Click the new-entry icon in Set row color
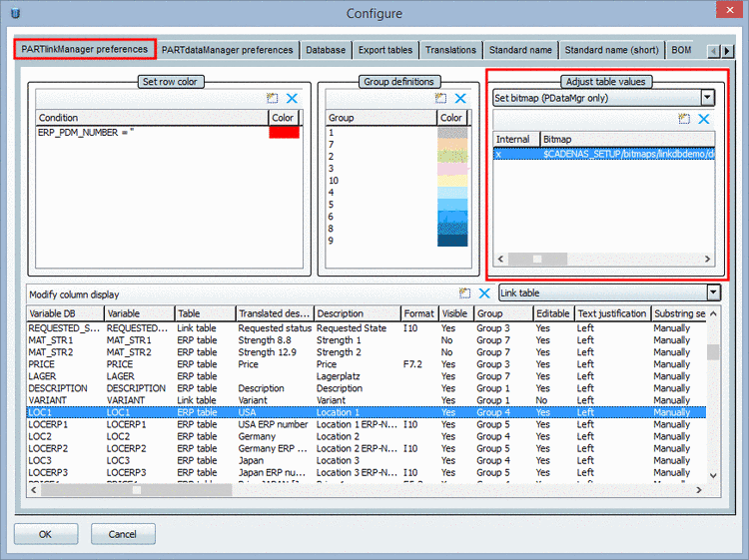This screenshot has height=560, width=749. tap(273, 99)
